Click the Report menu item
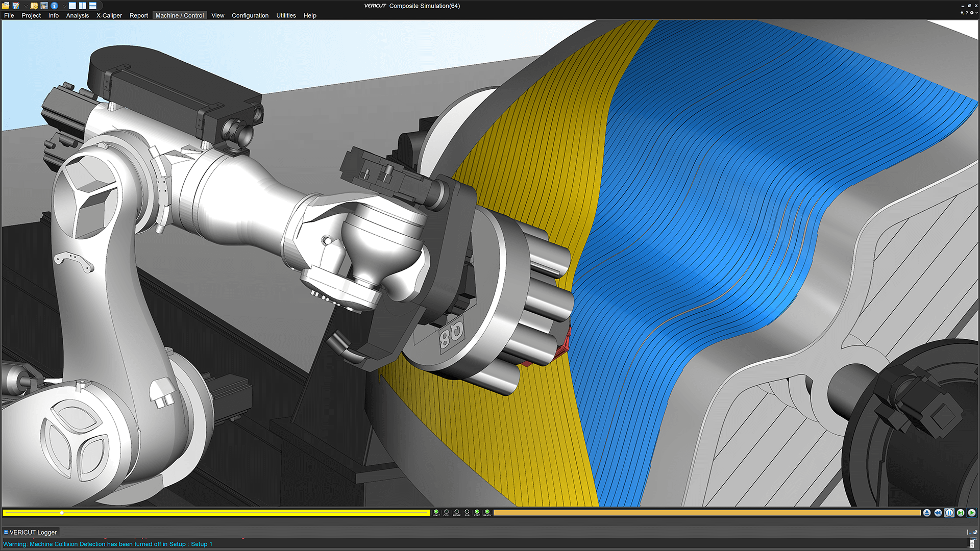 click(139, 15)
